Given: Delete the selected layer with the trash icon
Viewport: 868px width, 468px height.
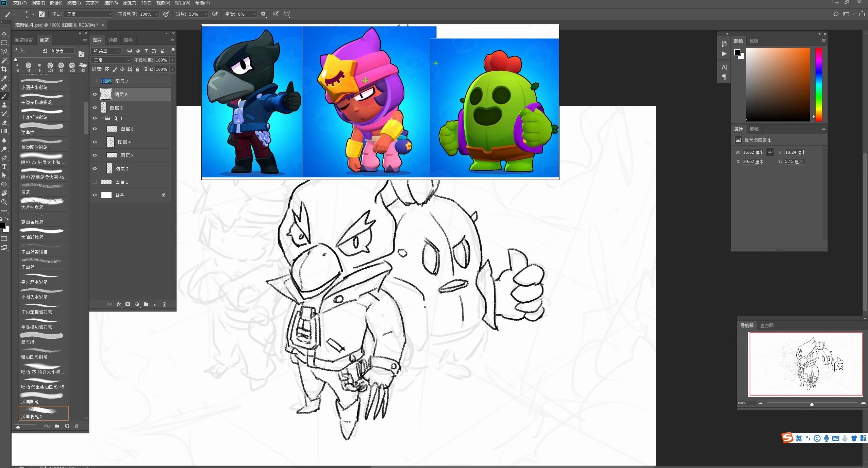Looking at the screenshot, I should click(165, 304).
